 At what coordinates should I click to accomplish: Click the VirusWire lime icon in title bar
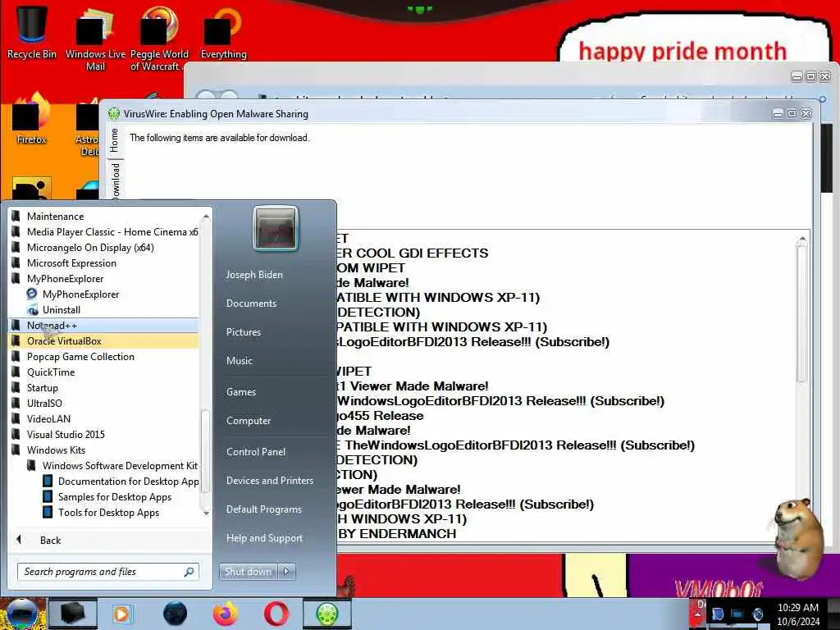click(x=113, y=113)
